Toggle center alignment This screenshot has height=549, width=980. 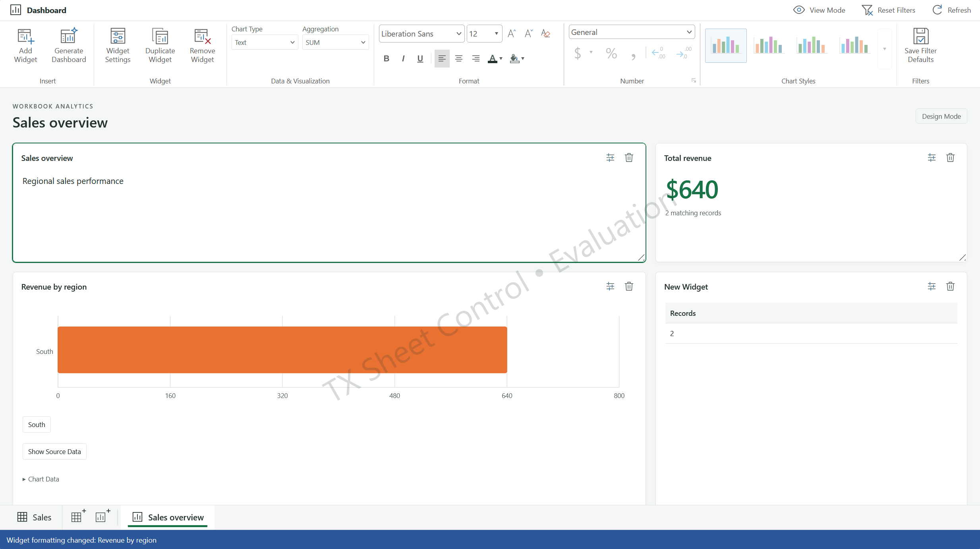(x=459, y=58)
